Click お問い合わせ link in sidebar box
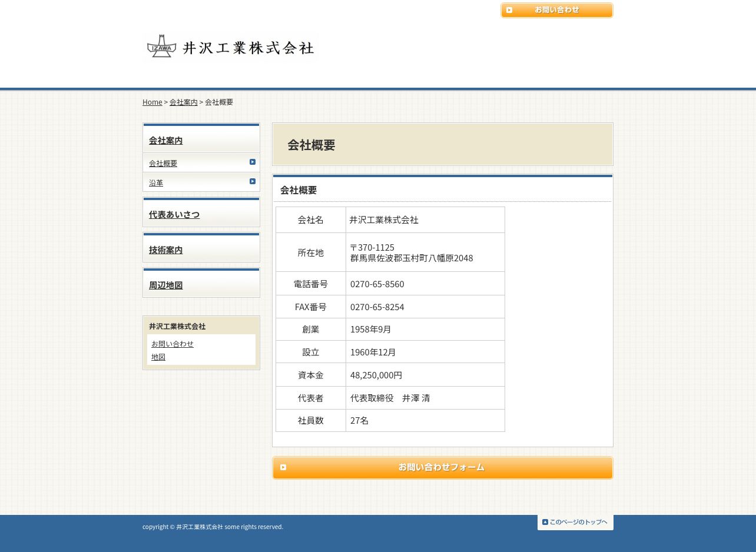This screenshot has height=552, width=756. pyautogui.click(x=173, y=344)
